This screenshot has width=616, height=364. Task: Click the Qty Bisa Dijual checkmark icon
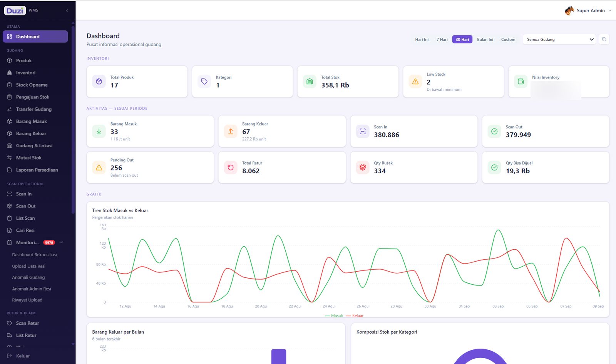point(494,167)
